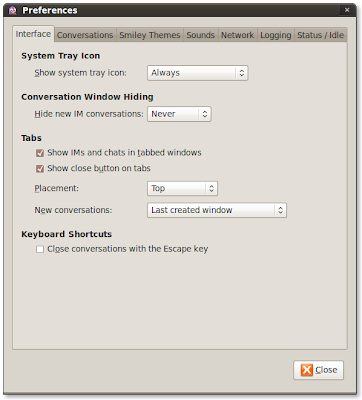
Task: Select the Network tab
Action: [x=237, y=35]
